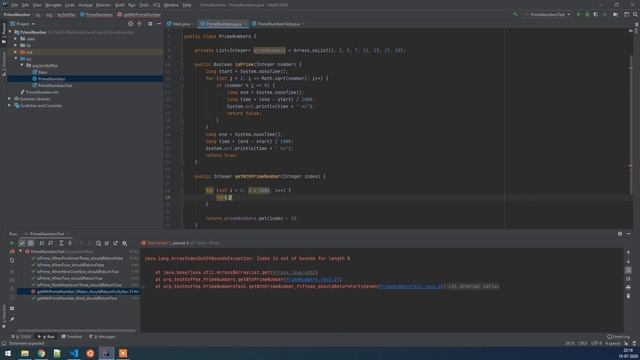Image resolution: width=640 pixels, height=360 pixels.
Task: Click the pin tab icon in the Run panel sidebar
Action: 12,319
